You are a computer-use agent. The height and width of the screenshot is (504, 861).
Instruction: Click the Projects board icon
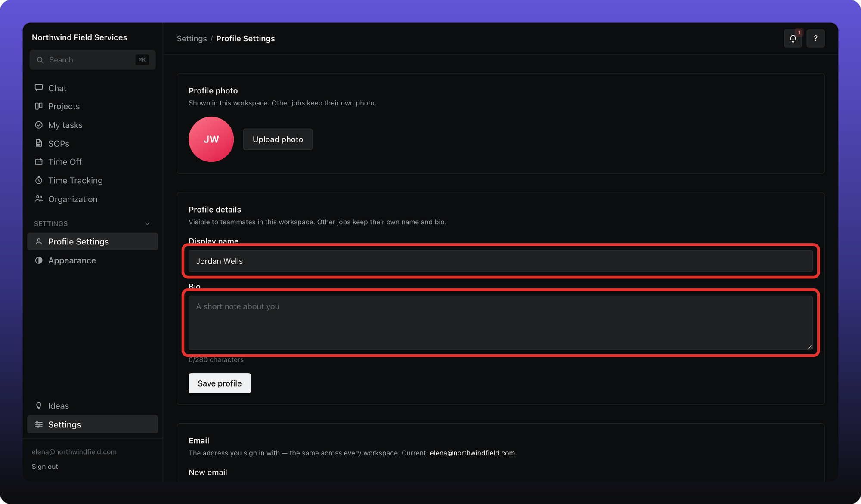coord(39,106)
